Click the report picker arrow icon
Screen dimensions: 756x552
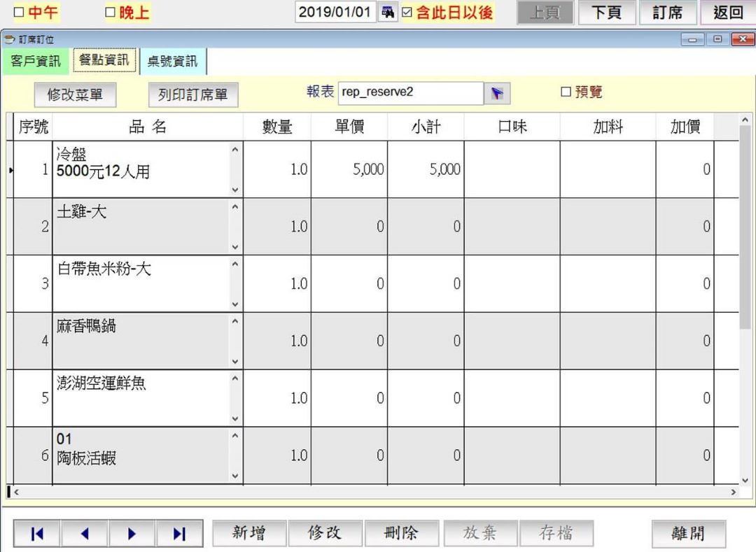[497, 93]
